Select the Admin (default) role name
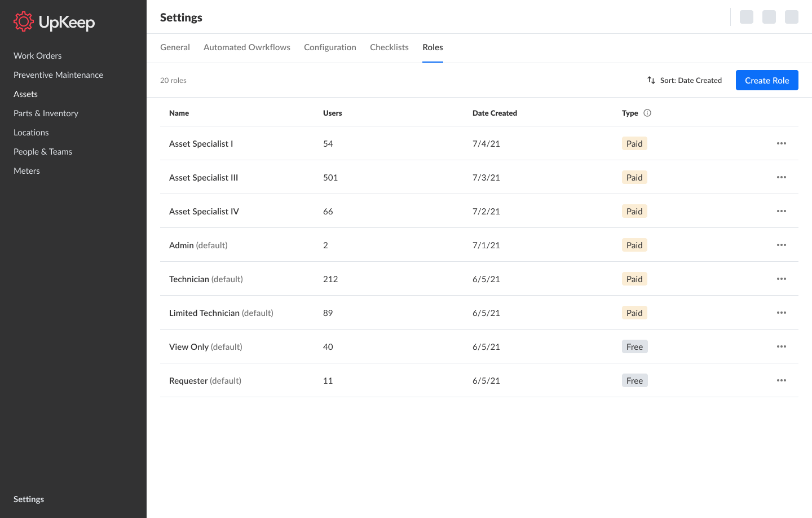 pos(198,245)
